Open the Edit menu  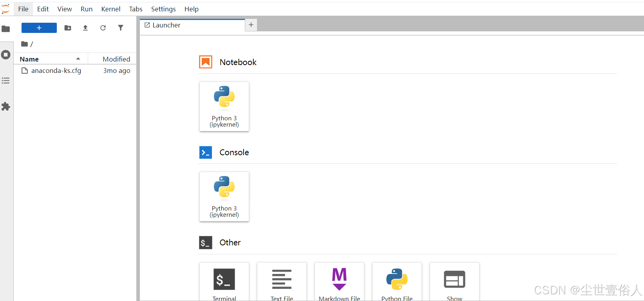tap(43, 9)
